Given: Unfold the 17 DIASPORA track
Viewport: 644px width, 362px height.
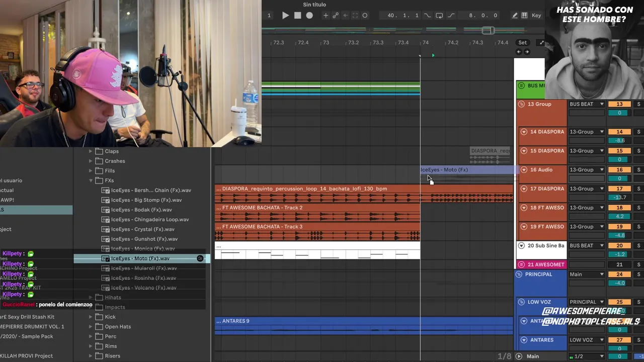Looking at the screenshot, I should coord(524,189).
